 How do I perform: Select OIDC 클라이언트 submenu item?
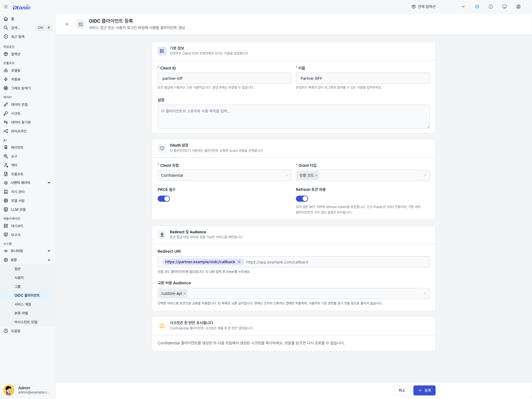(28, 295)
